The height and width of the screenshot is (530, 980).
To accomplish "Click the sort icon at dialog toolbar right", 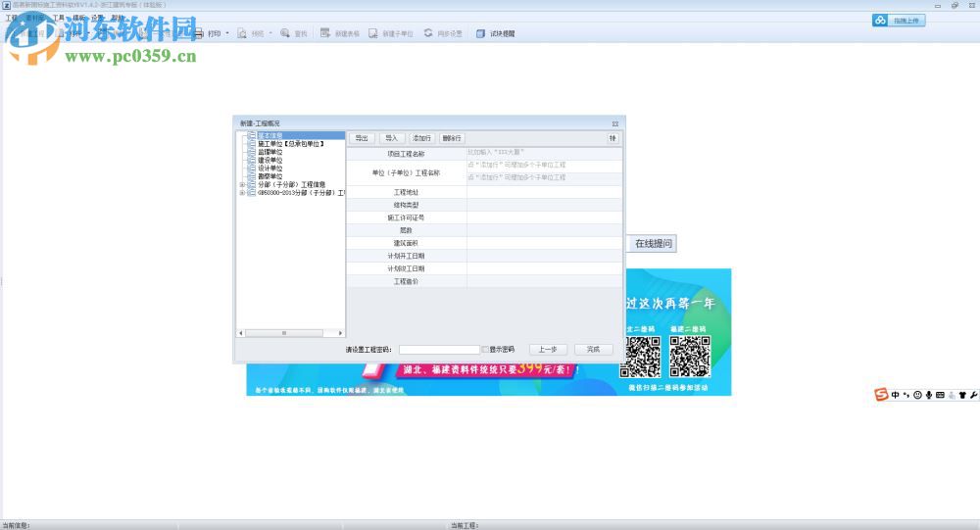I will tap(613, 138).
